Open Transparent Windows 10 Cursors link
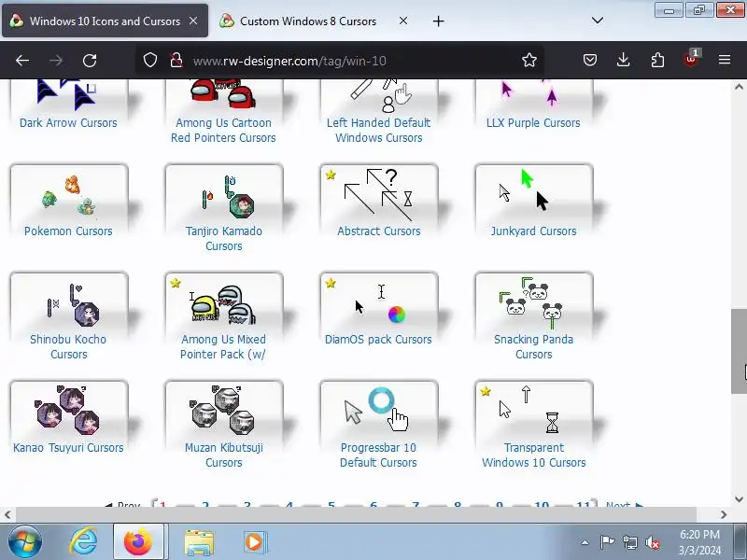 [x=533, y=455]
